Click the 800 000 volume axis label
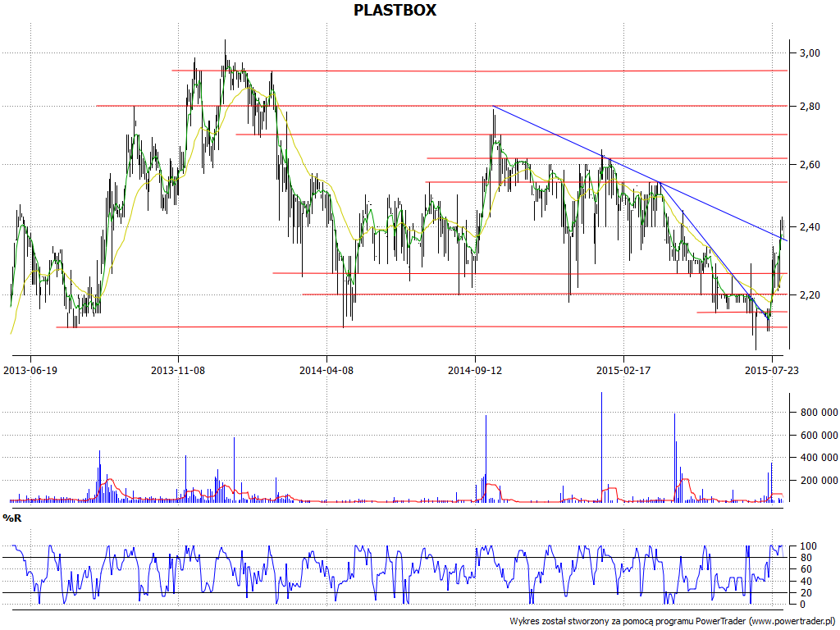The width and height of the screenshot is (840, 630). coord(819,413)
